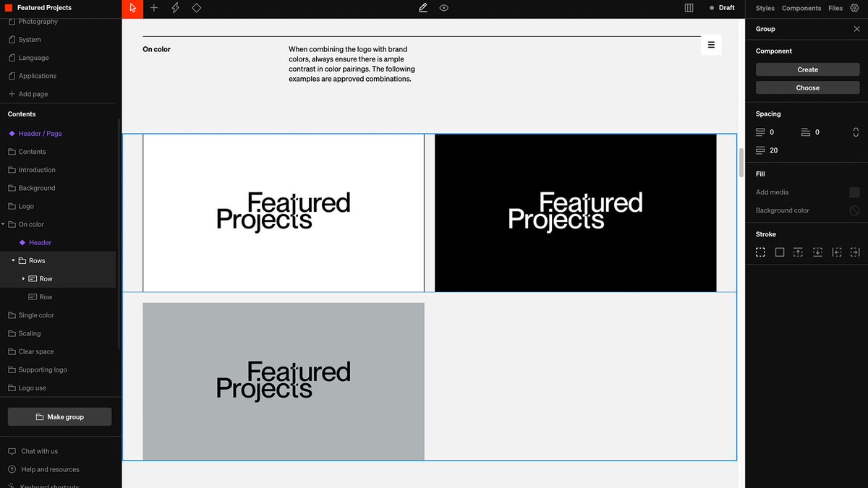Select the gray background logo card

(284, 381)
